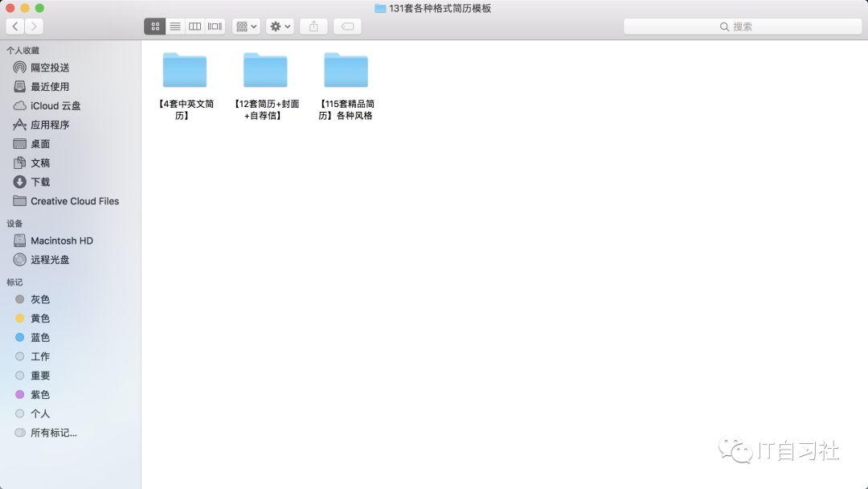Switch to list view in the toolbar
This screenshot has width=868, height=489.
[x=175, y=26]
